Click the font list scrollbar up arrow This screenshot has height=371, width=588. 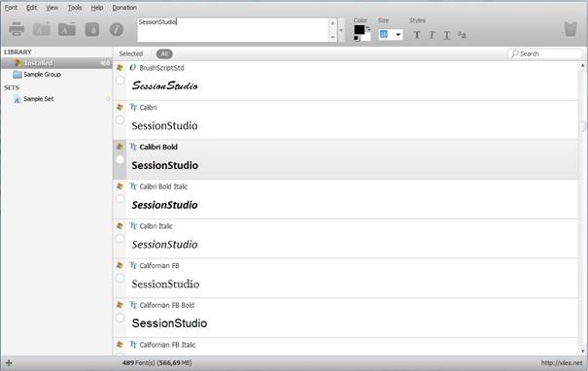[583, 66]
